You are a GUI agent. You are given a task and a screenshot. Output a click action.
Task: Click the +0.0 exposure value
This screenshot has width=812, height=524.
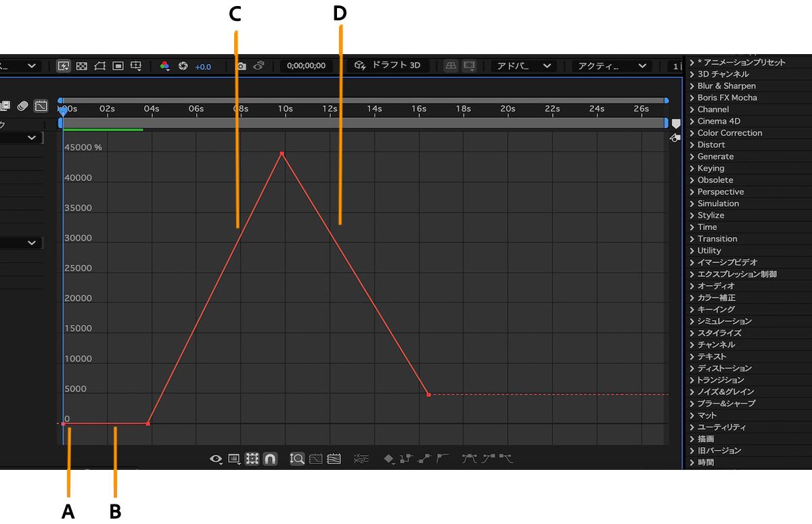coord(203,67)
